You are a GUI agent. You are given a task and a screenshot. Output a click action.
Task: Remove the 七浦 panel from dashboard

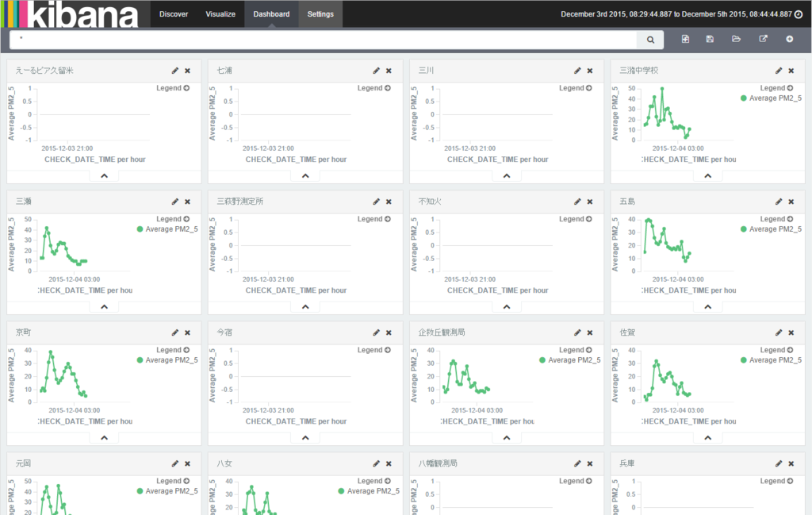(x=389, y=71)
